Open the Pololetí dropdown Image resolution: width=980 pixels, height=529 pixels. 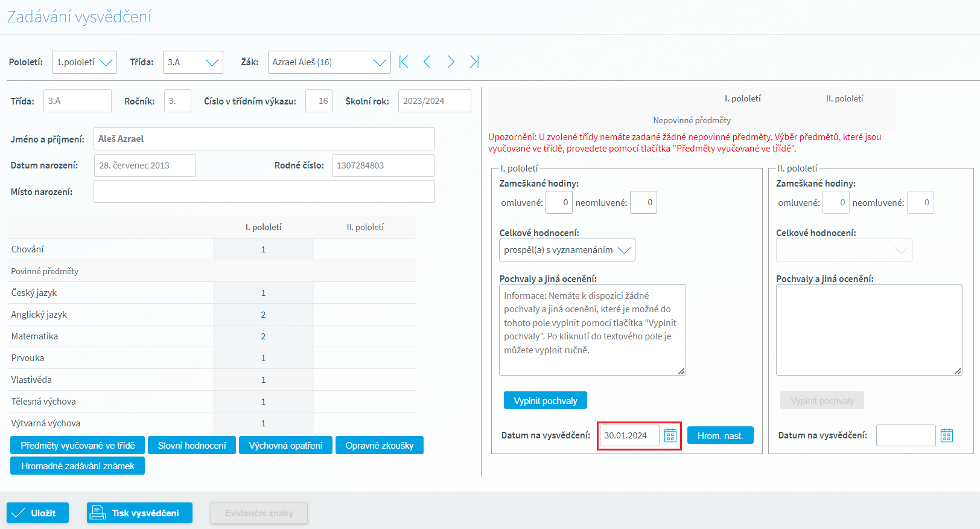coord(84,62)
